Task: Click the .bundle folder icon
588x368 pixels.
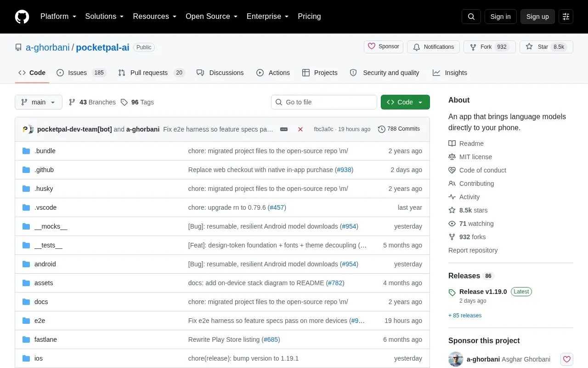Action: (26, 151)
